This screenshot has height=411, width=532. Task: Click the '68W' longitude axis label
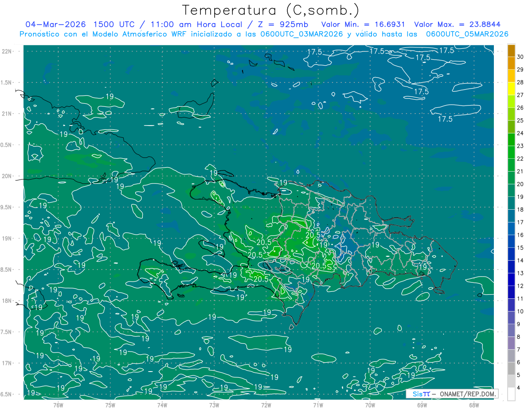[x=474, y=405]
